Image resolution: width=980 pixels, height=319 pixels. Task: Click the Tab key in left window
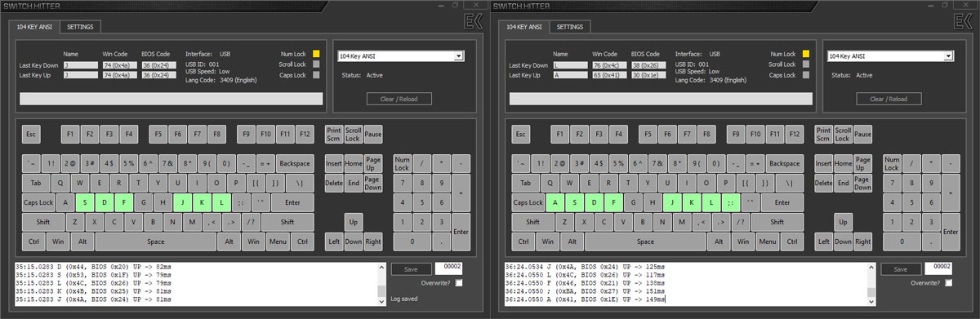point(36,183)
